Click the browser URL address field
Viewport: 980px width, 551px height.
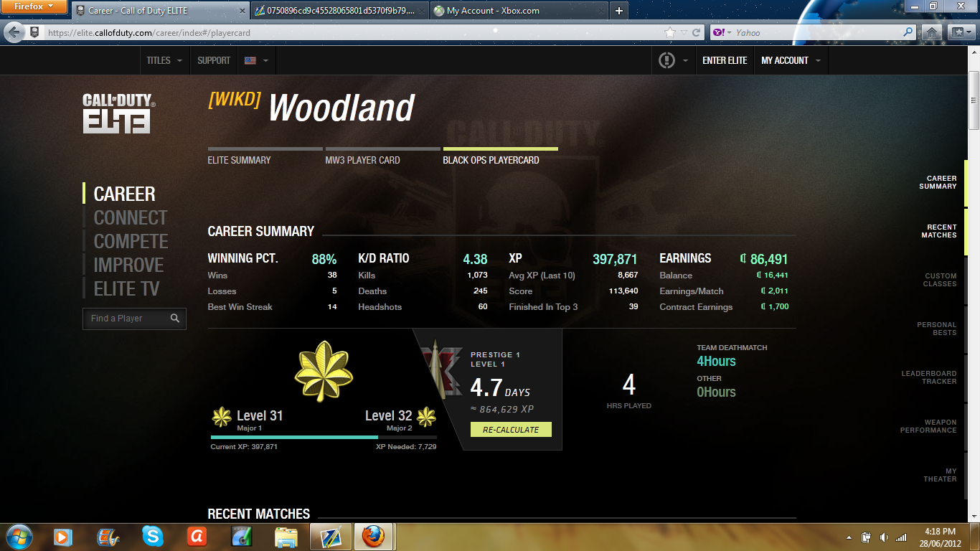tap(352, 32)
